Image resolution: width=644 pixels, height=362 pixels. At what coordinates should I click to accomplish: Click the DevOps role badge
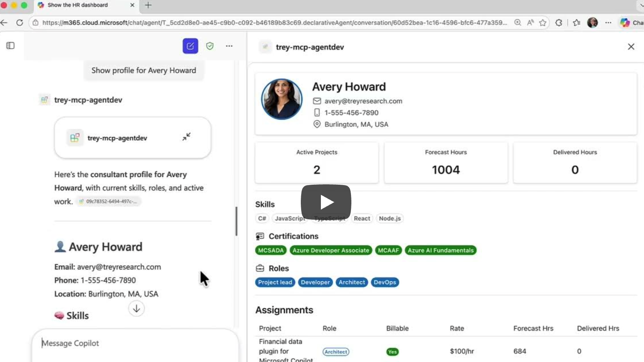[x=385, y=282]
